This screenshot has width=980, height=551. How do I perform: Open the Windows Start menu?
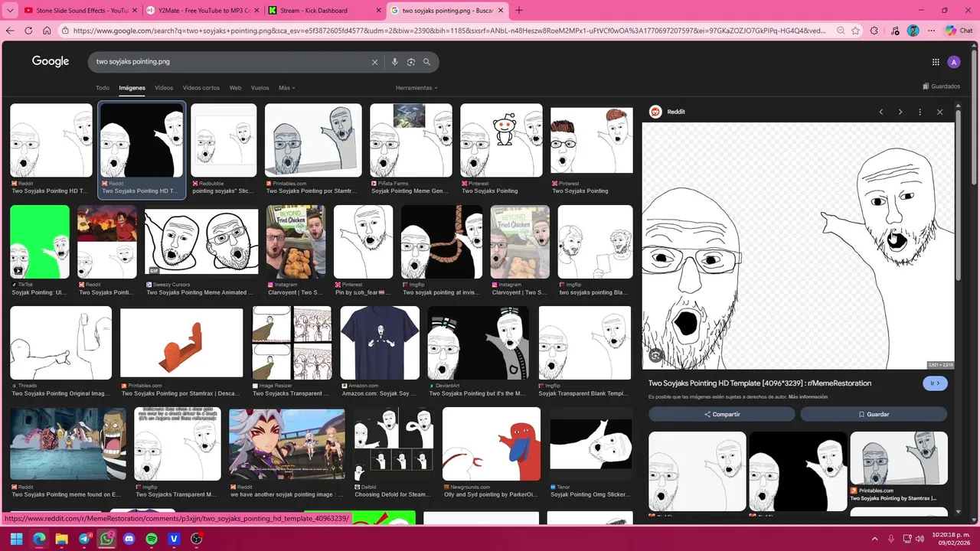(x=16, y=539)
